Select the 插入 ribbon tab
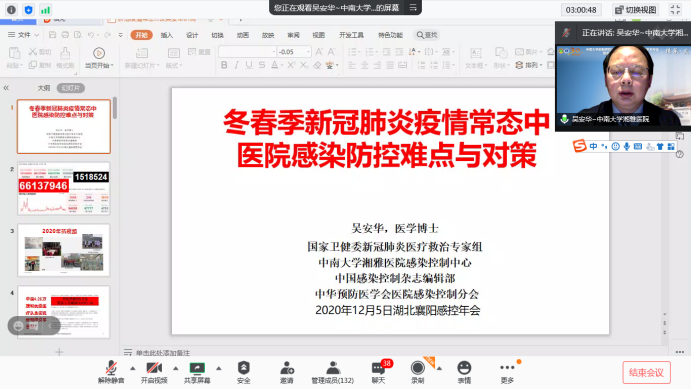Image resolution: width=692 pixels, height=389 pixels. [167, 35]
